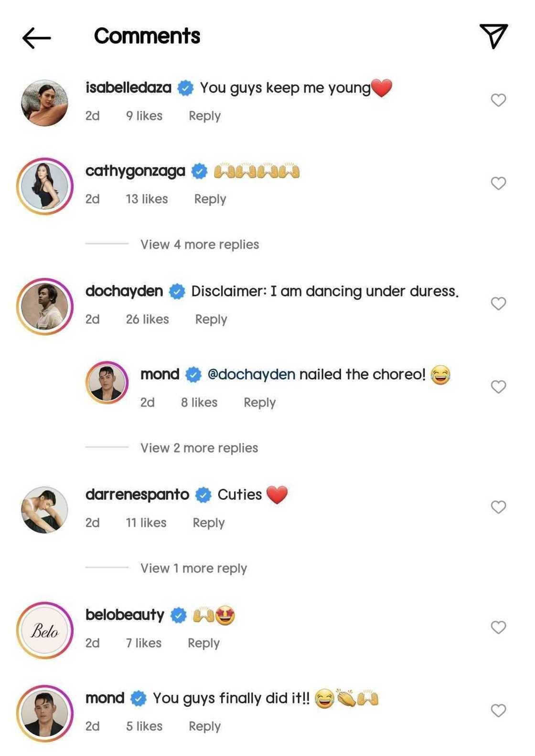Heart mond's 'You guys finally did it' comment
535x756 pixels.
click(498, 710)
